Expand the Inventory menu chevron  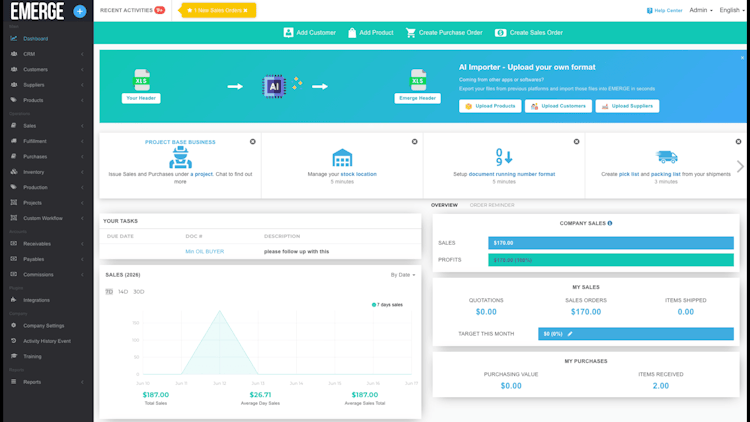(82, 172)
